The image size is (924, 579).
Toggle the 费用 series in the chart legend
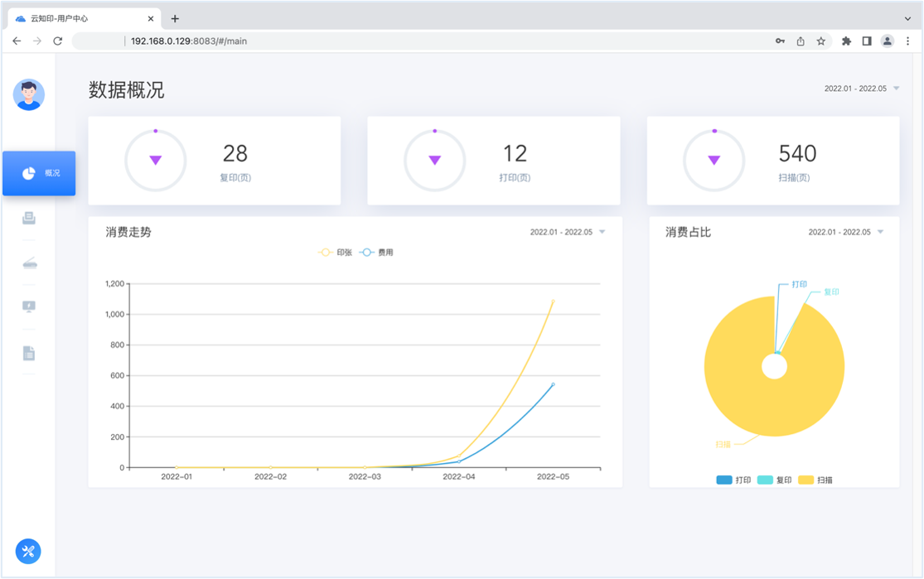click(377, 253)
